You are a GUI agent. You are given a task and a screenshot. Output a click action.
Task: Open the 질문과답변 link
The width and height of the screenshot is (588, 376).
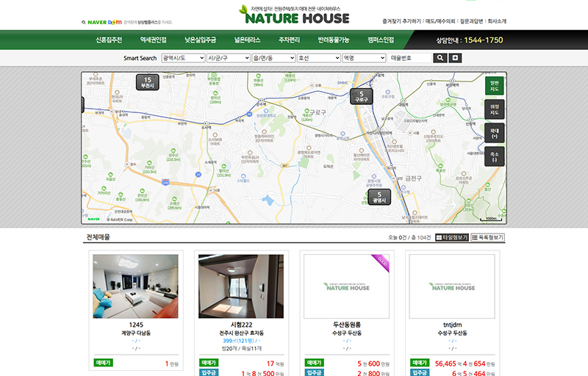(x=471, y=21)
